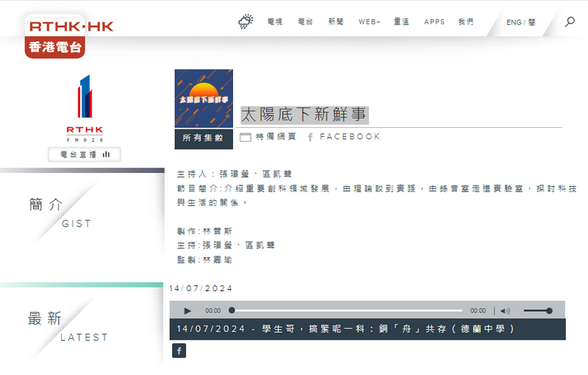Open the 電視 menu item
This screenshot has width=588, height=375.
274,22
